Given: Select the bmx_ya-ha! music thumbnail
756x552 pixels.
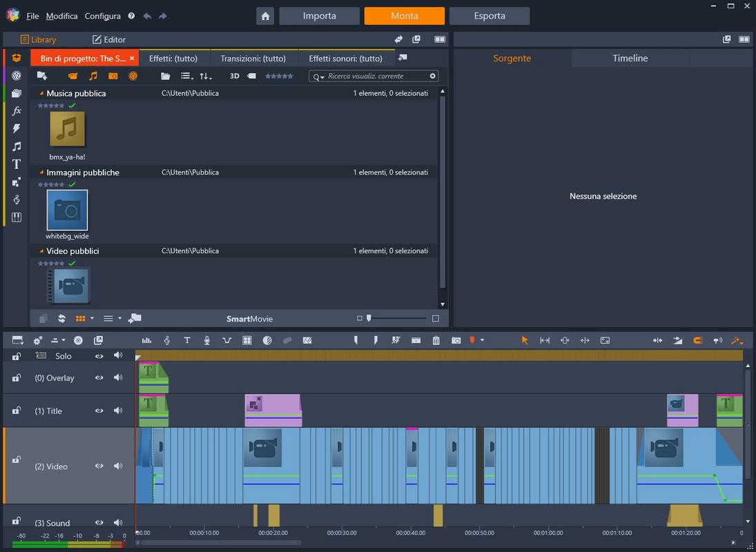Looking at the screenshot, I should (x=68, y=129).
